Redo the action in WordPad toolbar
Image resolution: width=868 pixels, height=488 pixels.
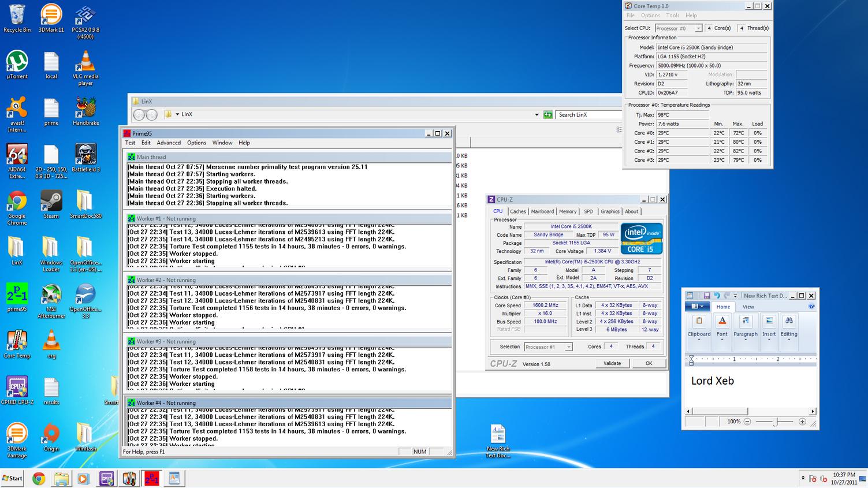point(727,296)
